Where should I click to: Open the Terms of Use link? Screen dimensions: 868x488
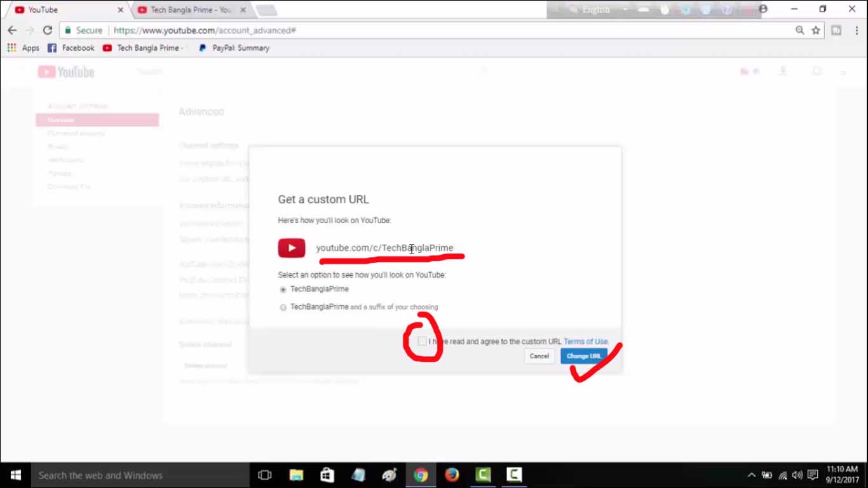pyautogui.click(x=586, y=341)
